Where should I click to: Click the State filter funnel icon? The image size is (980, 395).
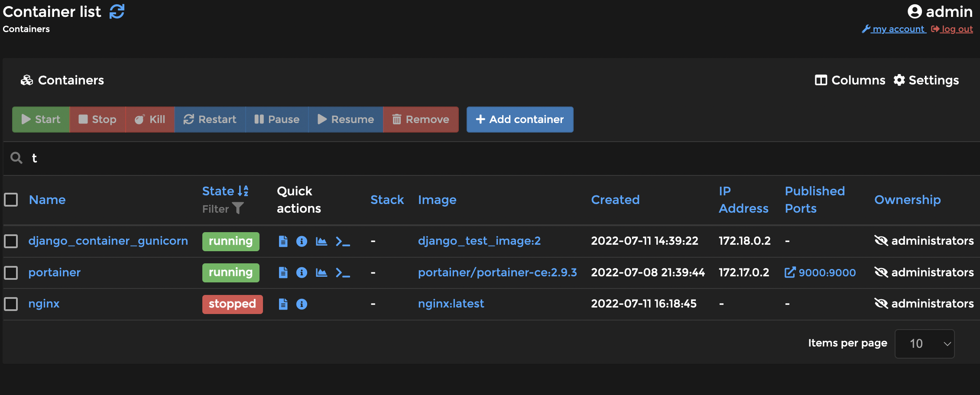pyautogui.click(x=238, y=208)
